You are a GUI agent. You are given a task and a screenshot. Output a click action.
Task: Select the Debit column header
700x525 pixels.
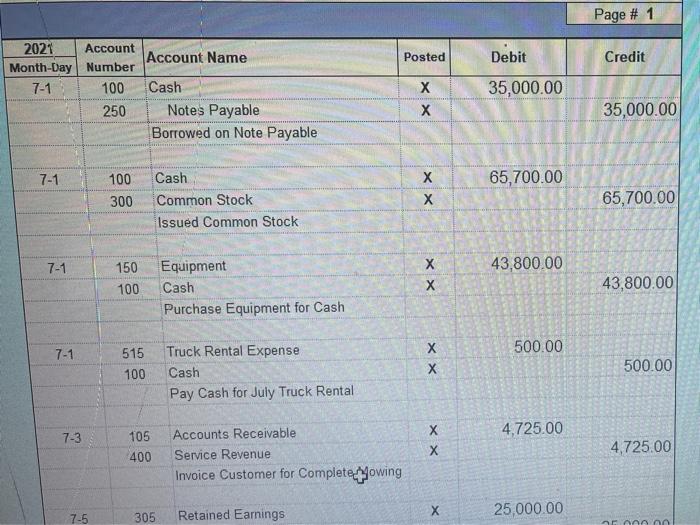click(x=508, y=57)
